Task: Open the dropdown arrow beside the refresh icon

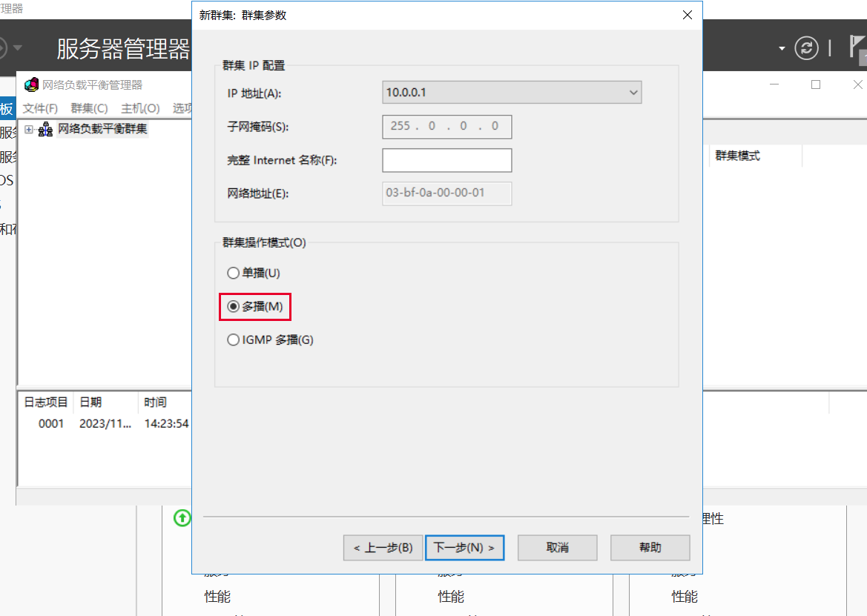Action: click(x=782, y=49)
